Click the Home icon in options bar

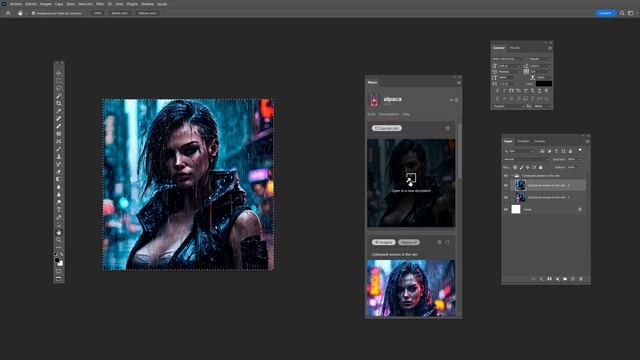(x=8, y=13)
